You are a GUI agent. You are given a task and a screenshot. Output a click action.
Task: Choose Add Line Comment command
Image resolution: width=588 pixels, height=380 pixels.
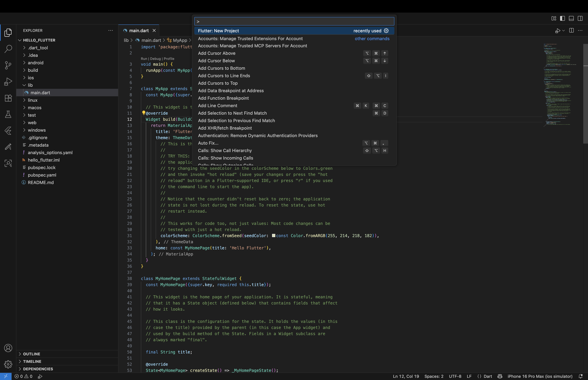(294, 106)
